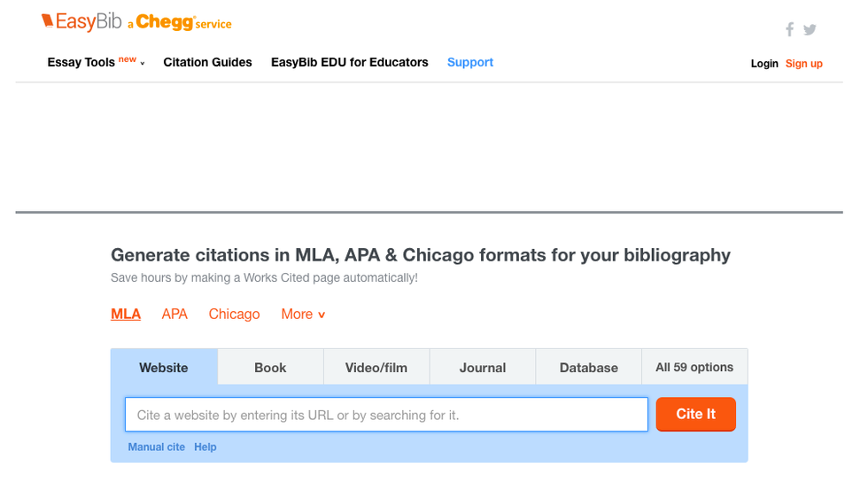Expand the Essay Tools dropdown menu
Image resolution: width=868 pixels, height=498 pixels.
tap(96, 63)
